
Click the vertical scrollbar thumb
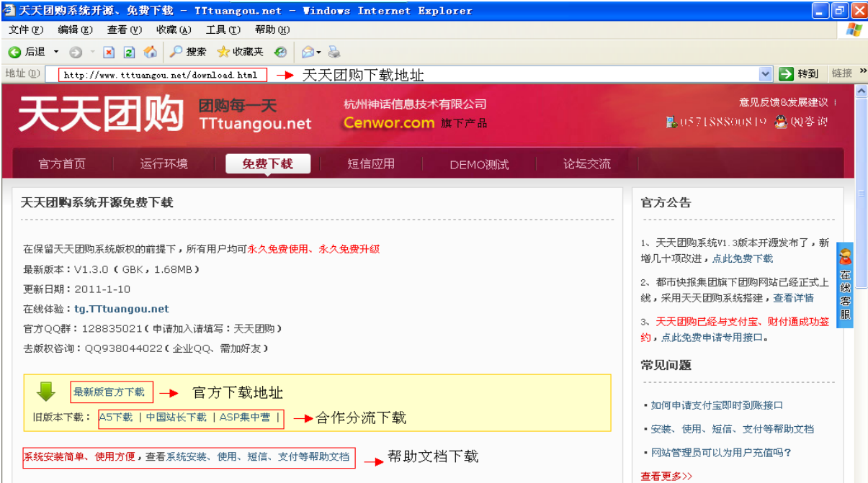tap(861, 193)
